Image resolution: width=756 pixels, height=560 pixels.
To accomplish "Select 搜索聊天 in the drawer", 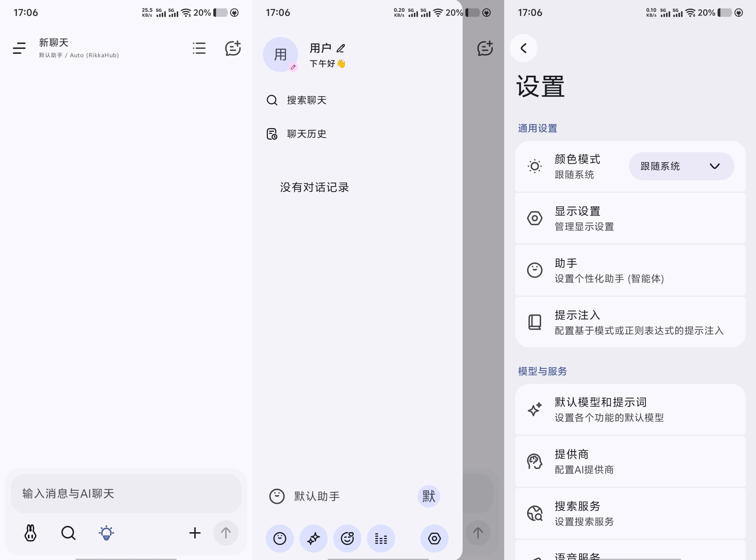I will pos(306,100).
